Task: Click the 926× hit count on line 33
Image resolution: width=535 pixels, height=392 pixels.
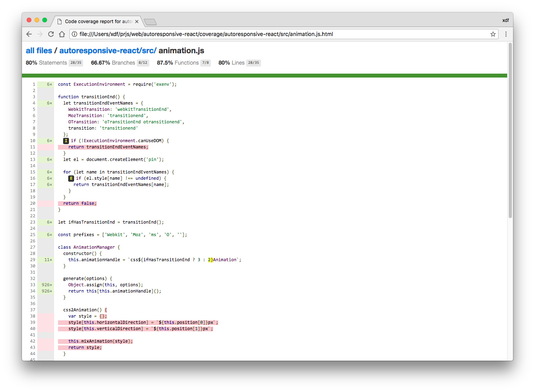Action: point(47,285)
